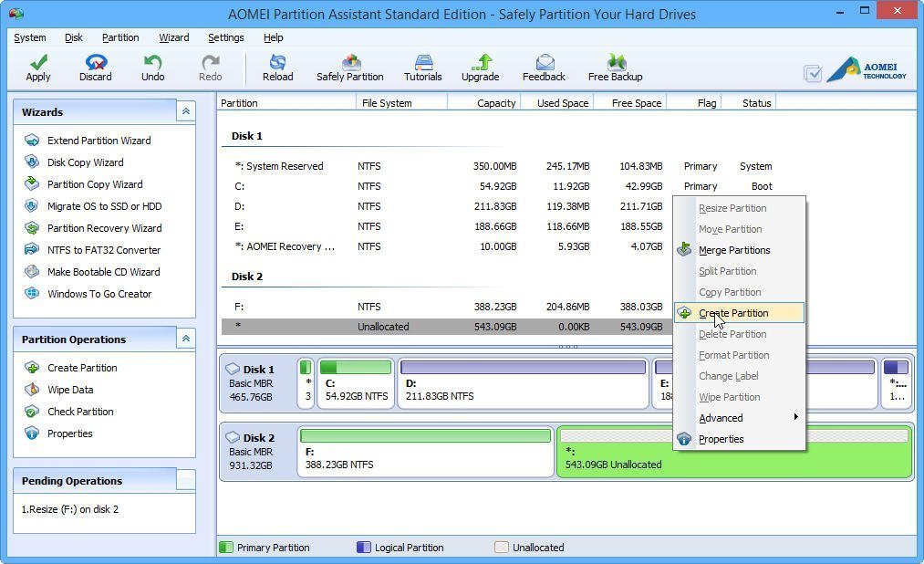
Task: Click the Redo arrow icon
Action: [211, 62]
